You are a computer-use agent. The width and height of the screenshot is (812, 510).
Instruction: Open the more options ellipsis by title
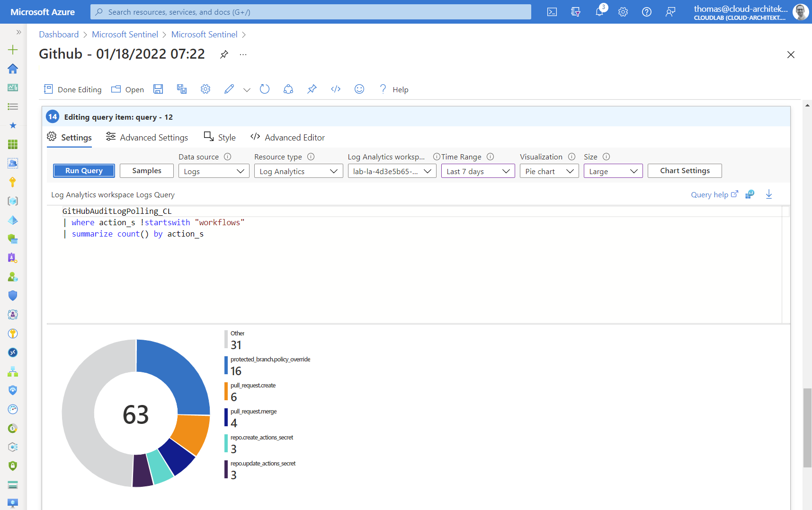pos(243,54)
